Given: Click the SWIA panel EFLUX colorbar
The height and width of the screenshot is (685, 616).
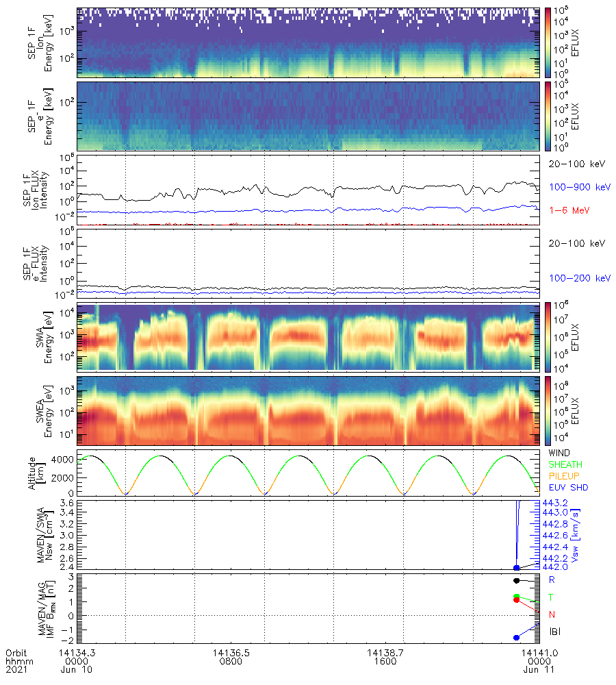Looking at the screenshot, I should pyautogui.click(x=548, y=336).
